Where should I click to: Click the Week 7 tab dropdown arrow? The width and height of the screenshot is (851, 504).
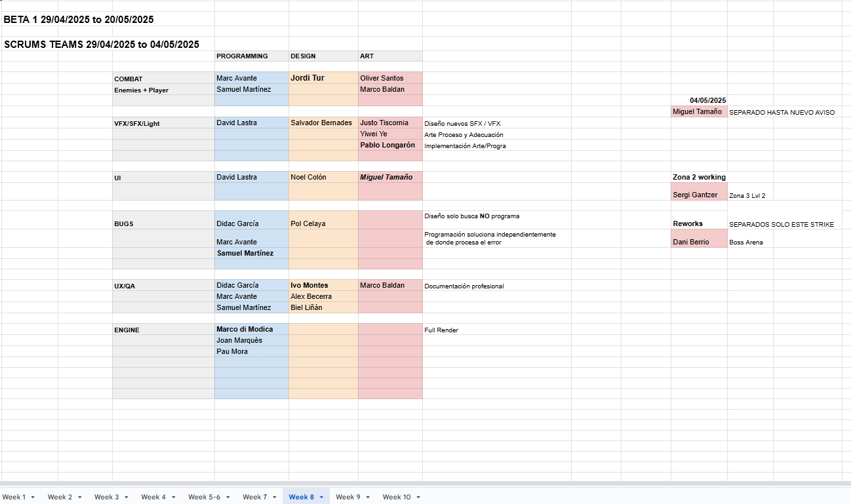click(x=274, y=497)
